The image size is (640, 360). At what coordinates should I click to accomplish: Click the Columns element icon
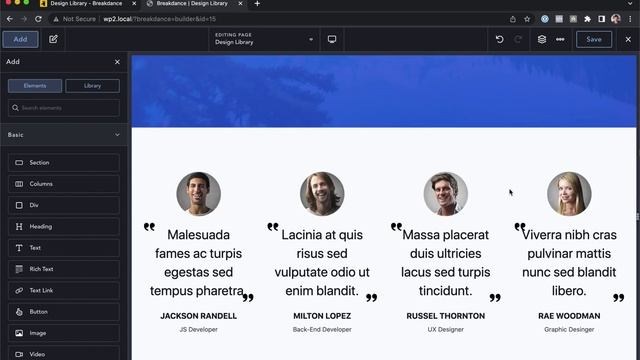coord(19,184)
